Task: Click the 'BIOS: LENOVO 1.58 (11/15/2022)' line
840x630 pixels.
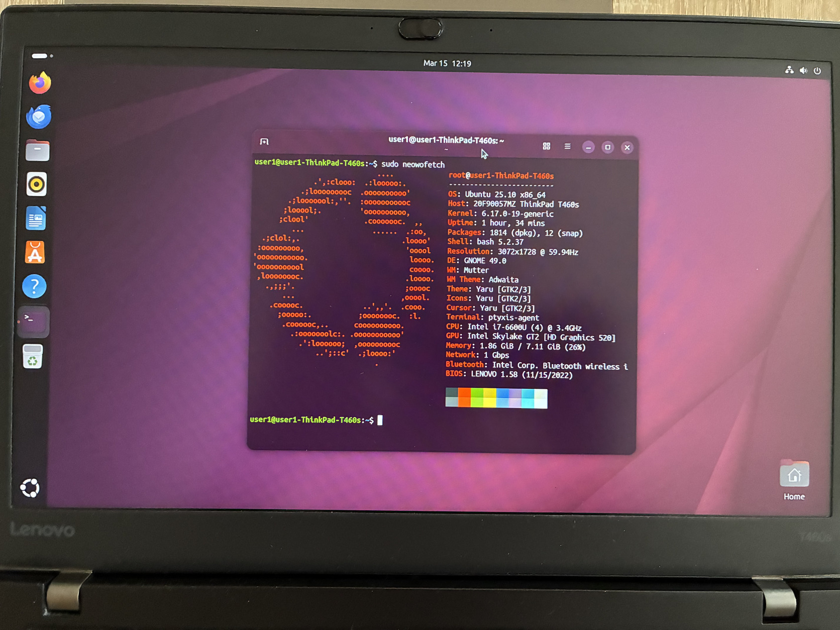Action: pos(509,374)
